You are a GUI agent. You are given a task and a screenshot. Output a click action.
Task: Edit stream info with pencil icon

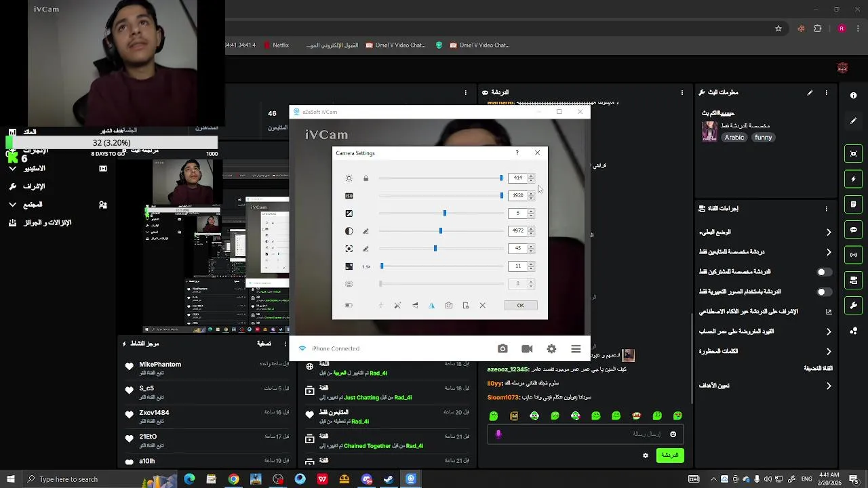click(810, 93)
